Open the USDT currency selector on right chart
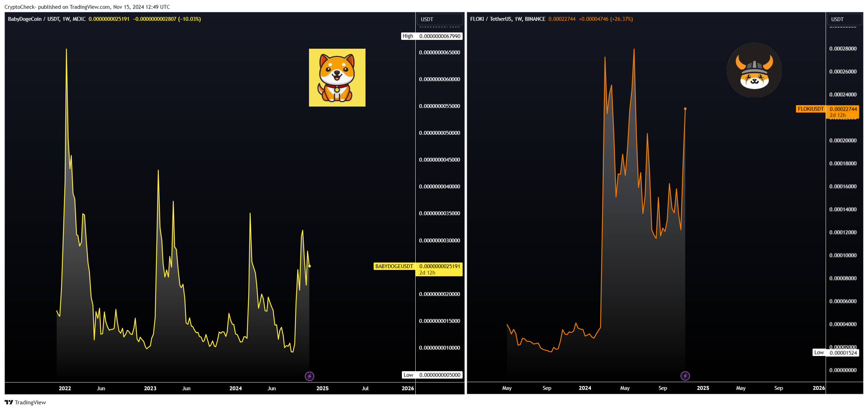 click(x=844, y=19)
